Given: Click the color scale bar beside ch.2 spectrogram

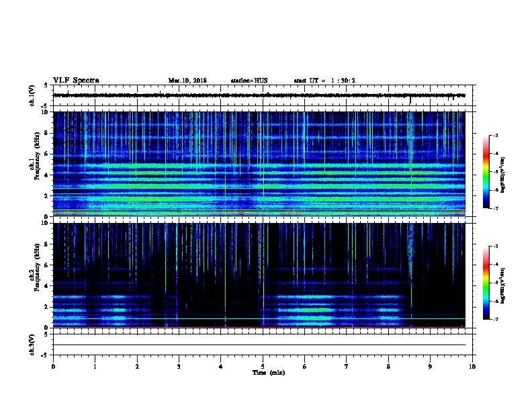Looking at the screenshot, I should coord(486,283).
